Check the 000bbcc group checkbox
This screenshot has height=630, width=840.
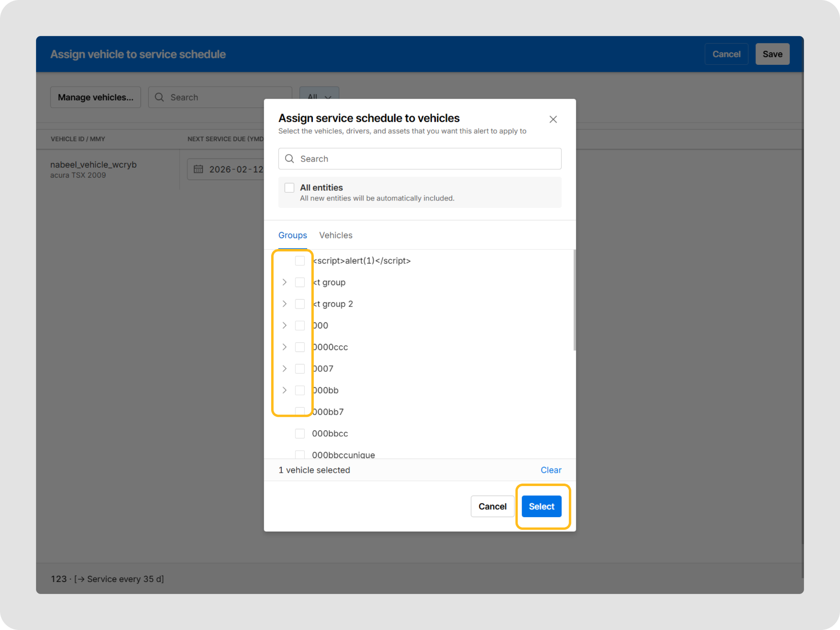click(300, 434)
